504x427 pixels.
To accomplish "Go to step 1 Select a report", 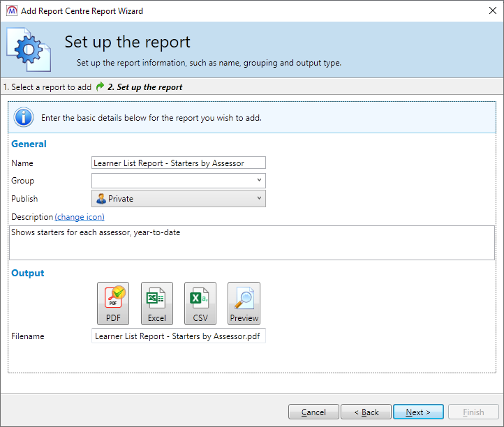I will point(47,87).
